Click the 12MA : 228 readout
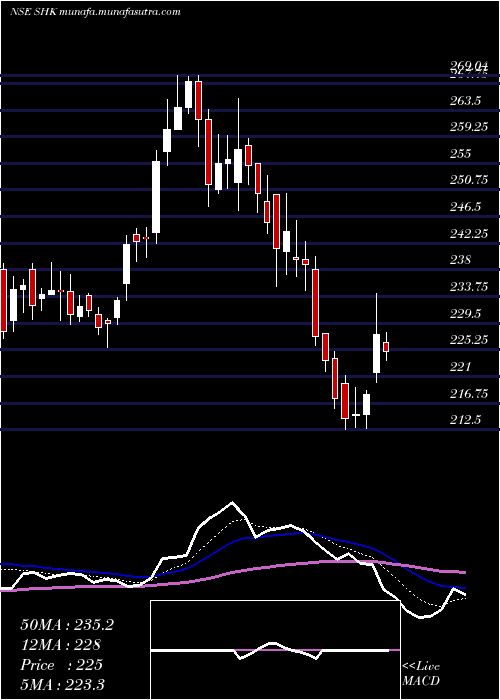500x700 pixels. click(x=61, y=645)
